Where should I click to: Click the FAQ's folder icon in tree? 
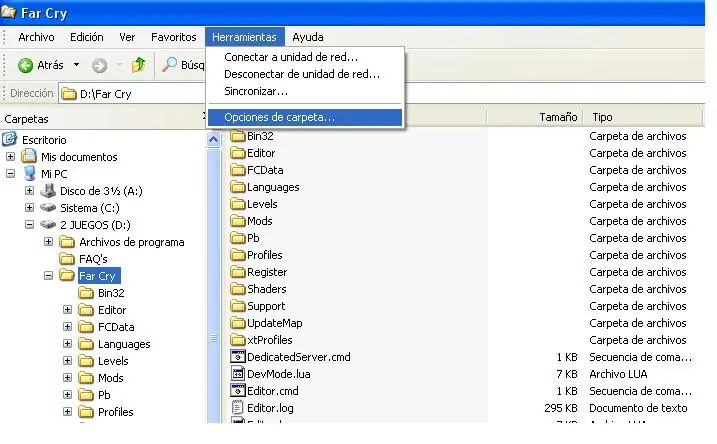(67, 259)
